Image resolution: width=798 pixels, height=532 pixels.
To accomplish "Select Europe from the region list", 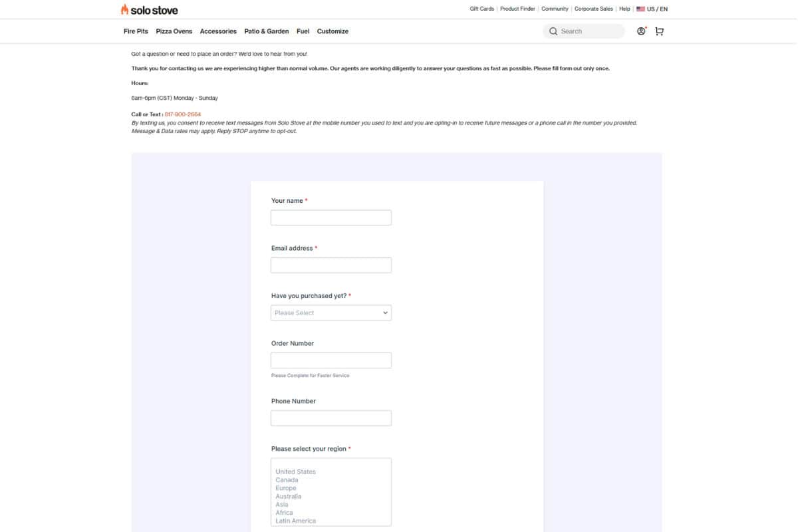I will [x=286, y=487].
